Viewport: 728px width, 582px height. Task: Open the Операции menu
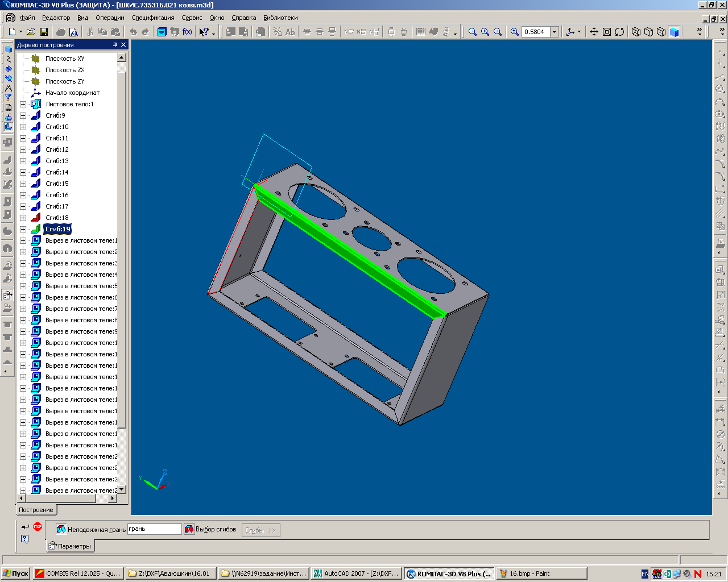(x=110, y=18)
